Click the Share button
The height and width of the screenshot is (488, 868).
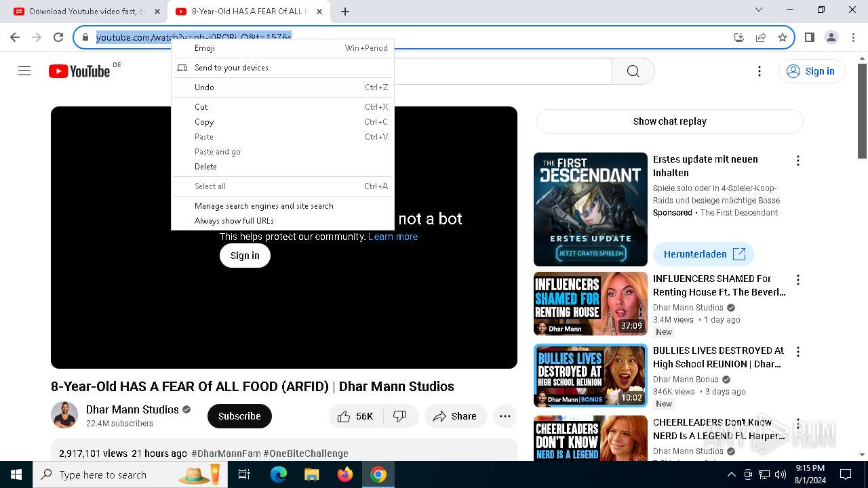(456, 416)
